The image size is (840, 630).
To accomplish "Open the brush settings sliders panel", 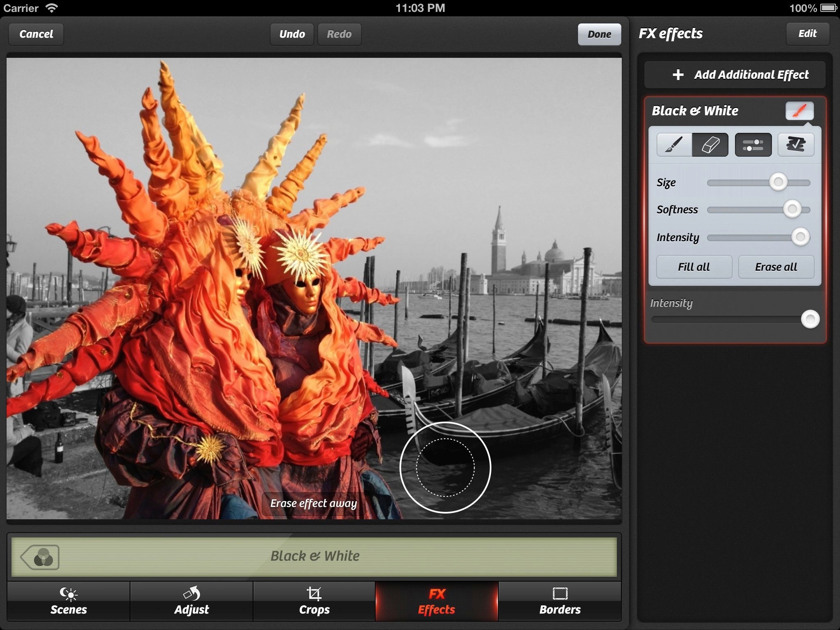I will click(x=753, y=145).
